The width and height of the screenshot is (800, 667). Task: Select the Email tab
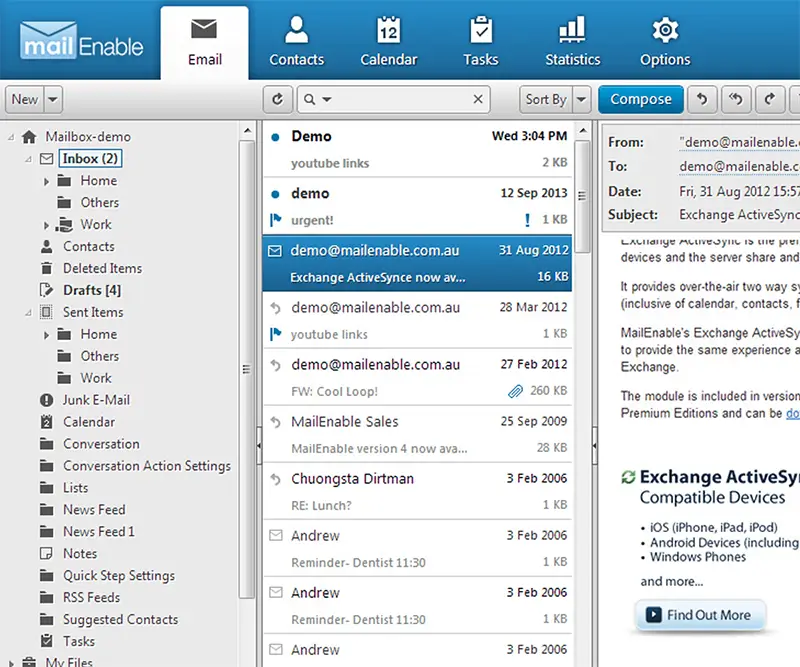pyautogui.click(x=205, y=43)
